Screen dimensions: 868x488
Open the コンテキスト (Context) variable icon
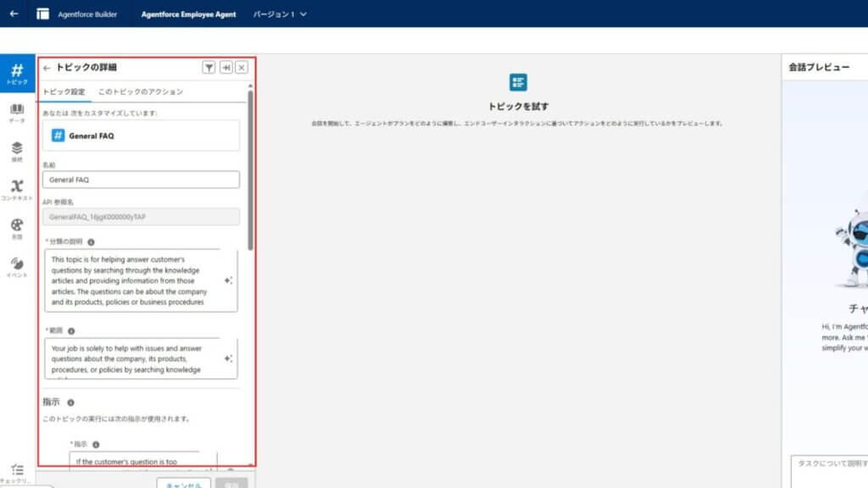pyautogui.click(x=17, y=189)
